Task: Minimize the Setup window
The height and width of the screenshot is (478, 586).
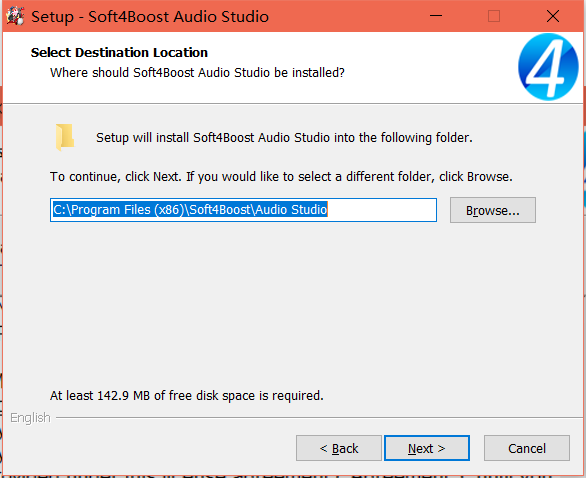Action: (x=436, y=16)
